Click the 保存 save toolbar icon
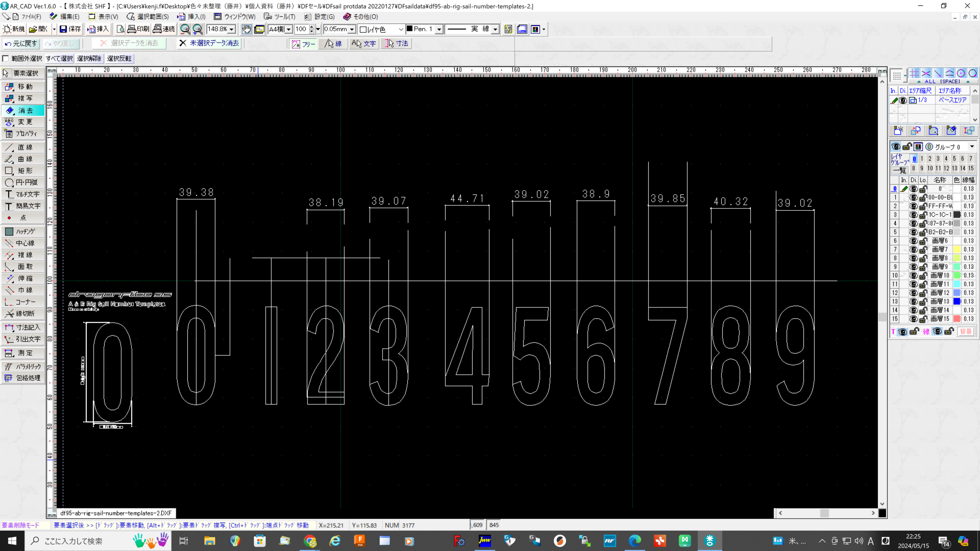980x551 pixels. tap(70, 29)
